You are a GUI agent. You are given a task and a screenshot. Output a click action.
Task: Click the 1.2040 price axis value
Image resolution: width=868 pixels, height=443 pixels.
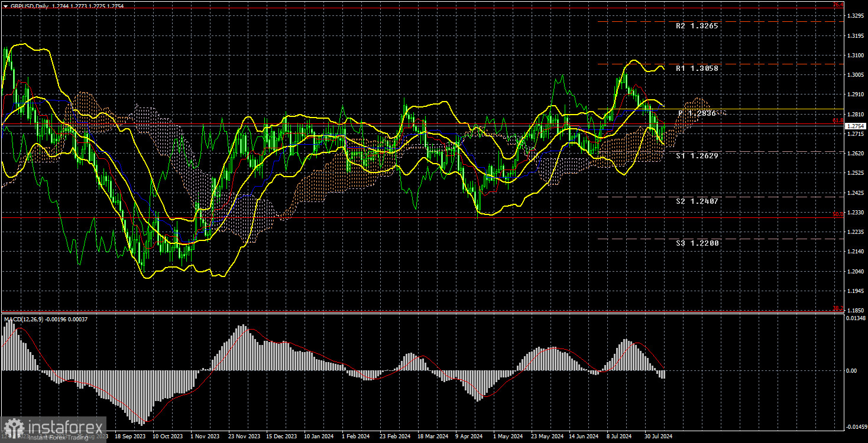(855, 272)
